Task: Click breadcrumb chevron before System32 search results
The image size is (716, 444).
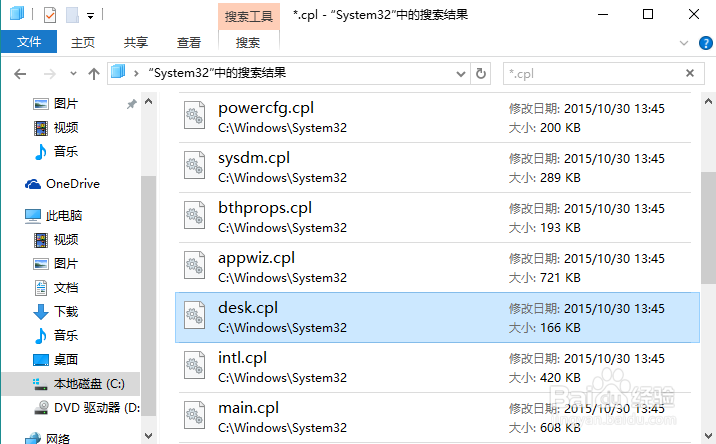Action: [136, 73]
